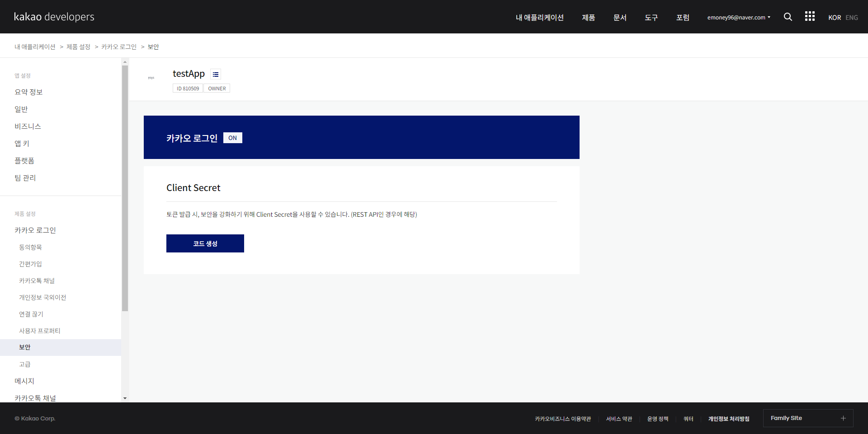Open 운영 정책 footer link

pos(658,419)
